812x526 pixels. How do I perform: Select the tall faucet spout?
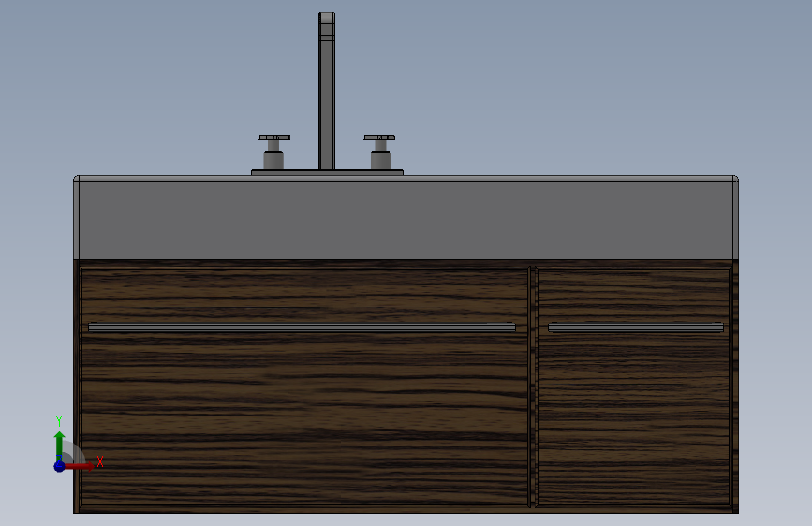(327, 91)
